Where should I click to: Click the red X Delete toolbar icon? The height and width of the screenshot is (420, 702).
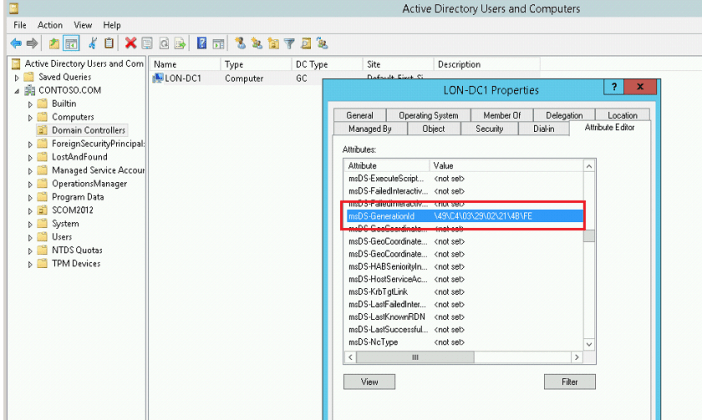(130, 43)
